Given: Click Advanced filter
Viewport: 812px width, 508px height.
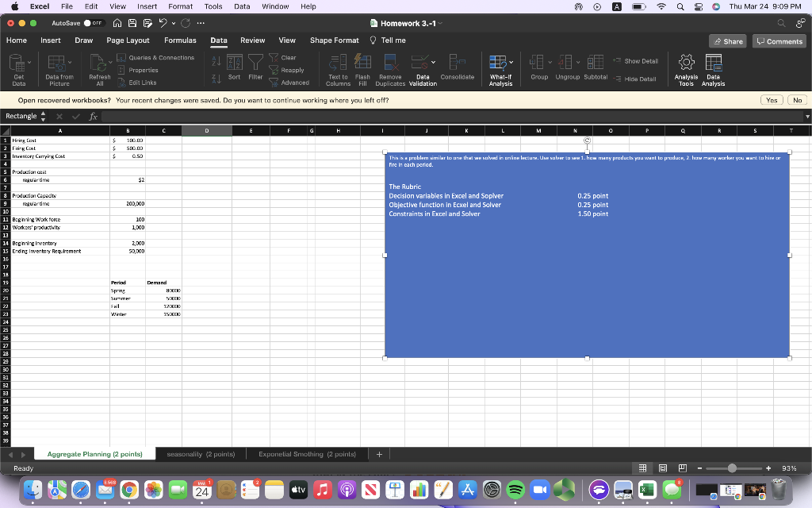Looking at the screenshot, I should [x=289, y=83].
